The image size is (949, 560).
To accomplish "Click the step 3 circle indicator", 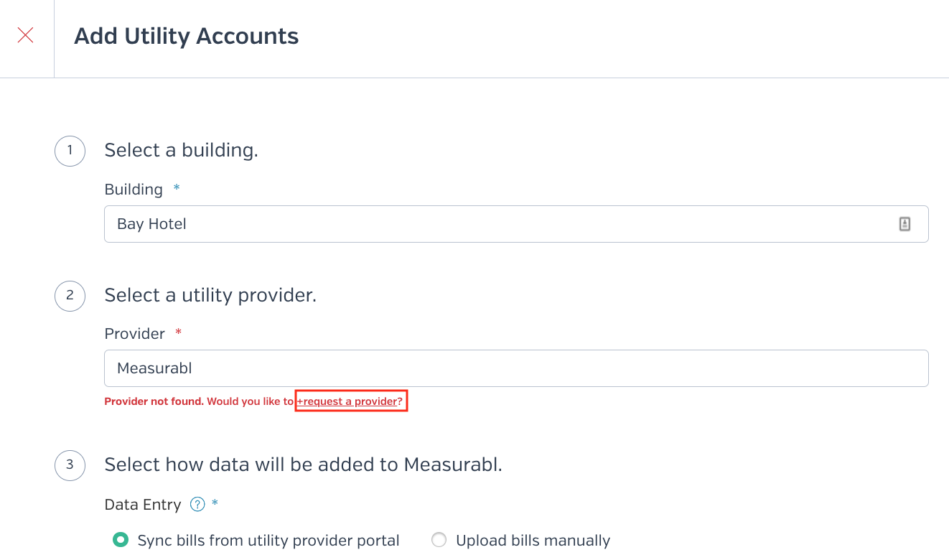I will click(70, 465).
